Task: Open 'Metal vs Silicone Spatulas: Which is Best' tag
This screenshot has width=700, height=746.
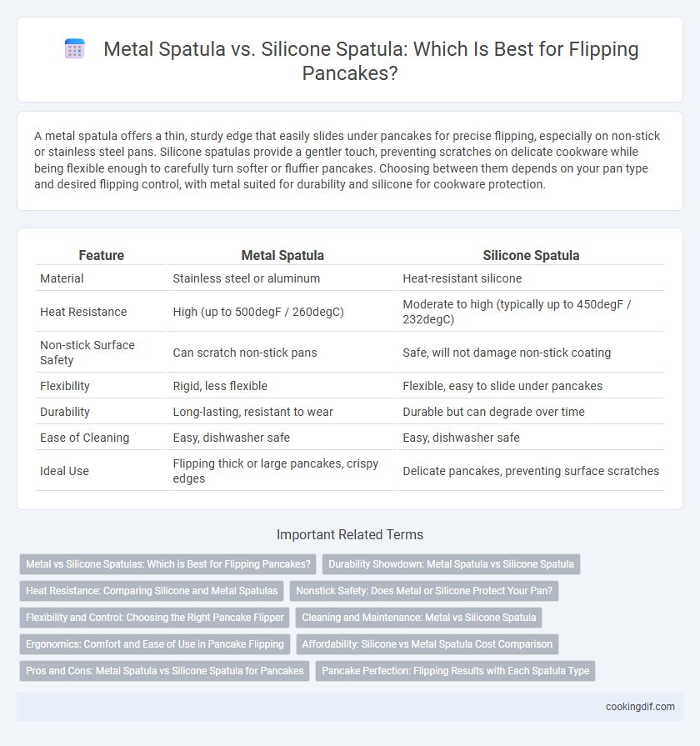Action: (x=167, y=564)
